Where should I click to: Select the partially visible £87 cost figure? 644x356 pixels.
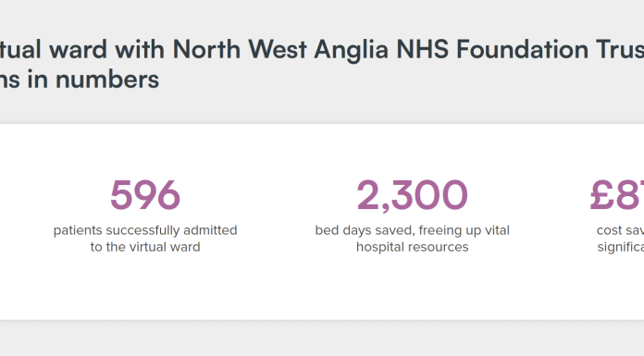click(x=617, y=195)
